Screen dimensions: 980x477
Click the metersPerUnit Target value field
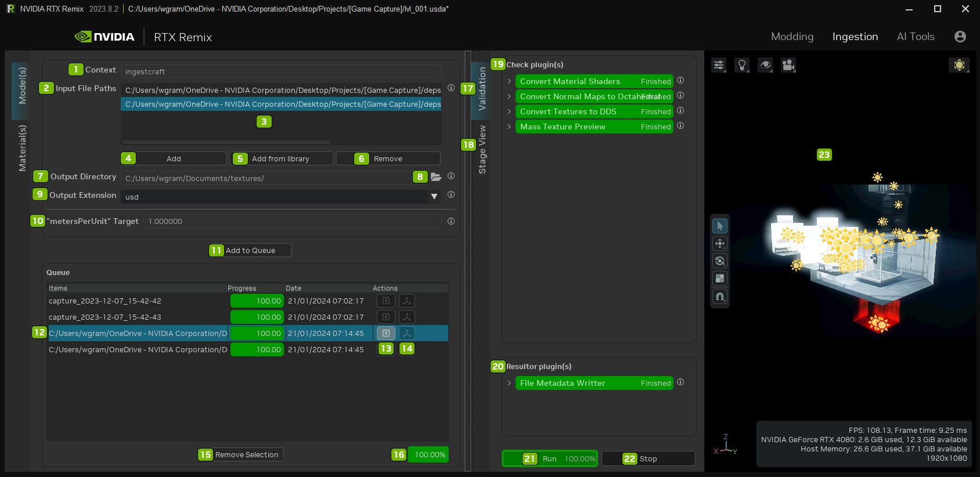pyautogui.click(x=293, y=221)
